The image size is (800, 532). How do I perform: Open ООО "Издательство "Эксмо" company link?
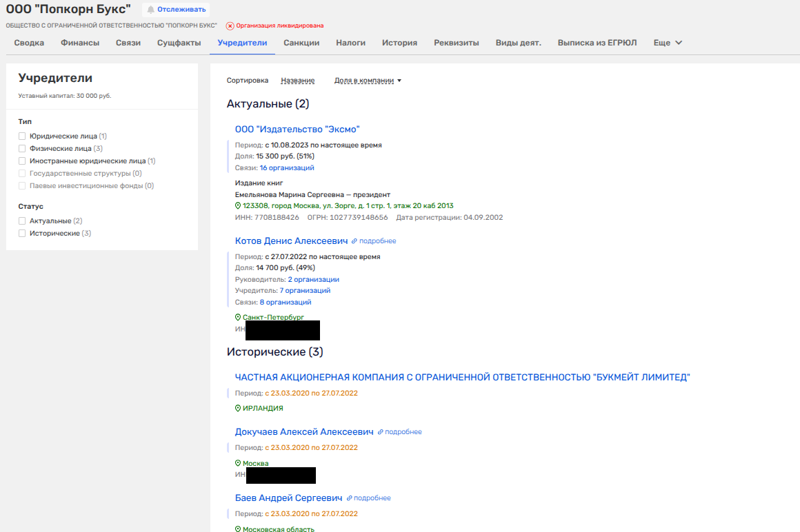[297, 130]
